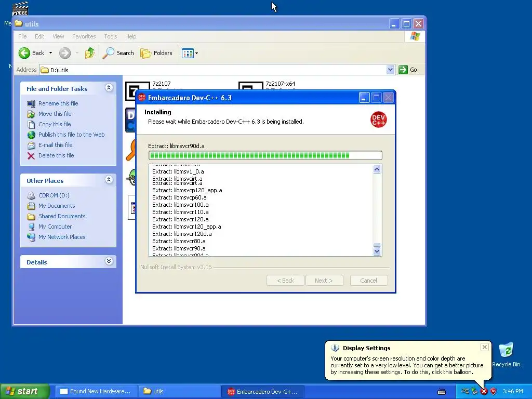Go up one folder level
Screen dimensions: 532x399
click(89, 53)
